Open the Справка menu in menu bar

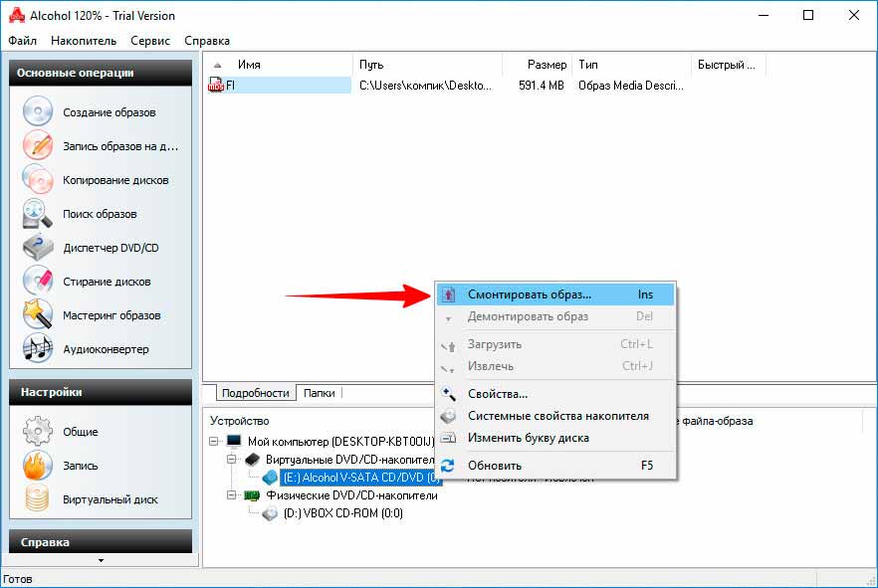207,40
